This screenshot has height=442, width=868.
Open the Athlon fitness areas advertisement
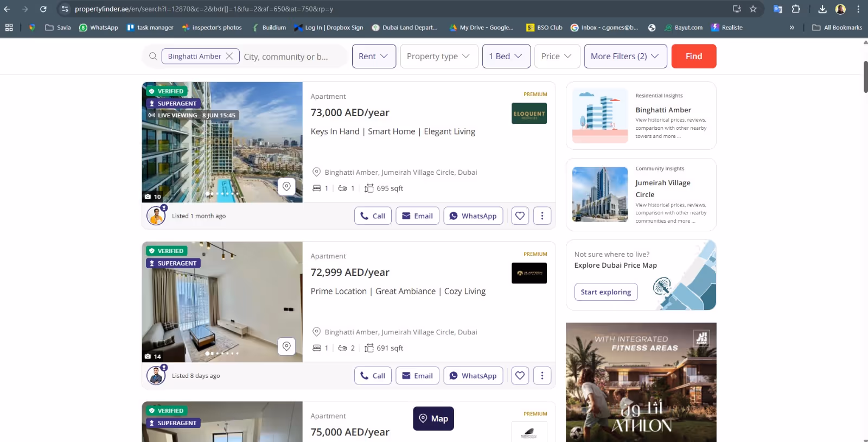[641, 382]
